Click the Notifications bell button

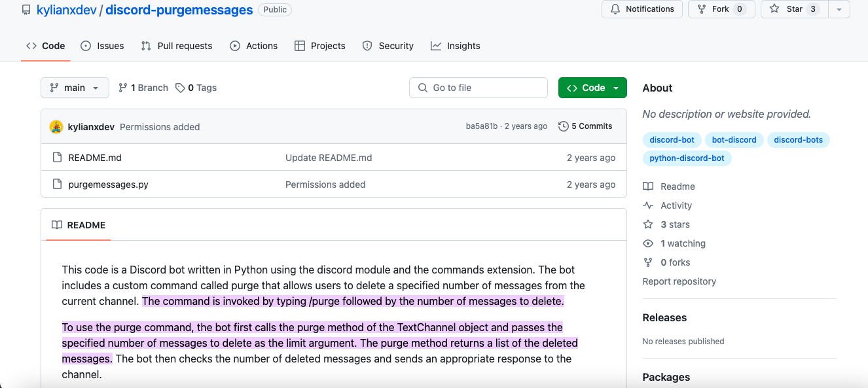point(642,9)
